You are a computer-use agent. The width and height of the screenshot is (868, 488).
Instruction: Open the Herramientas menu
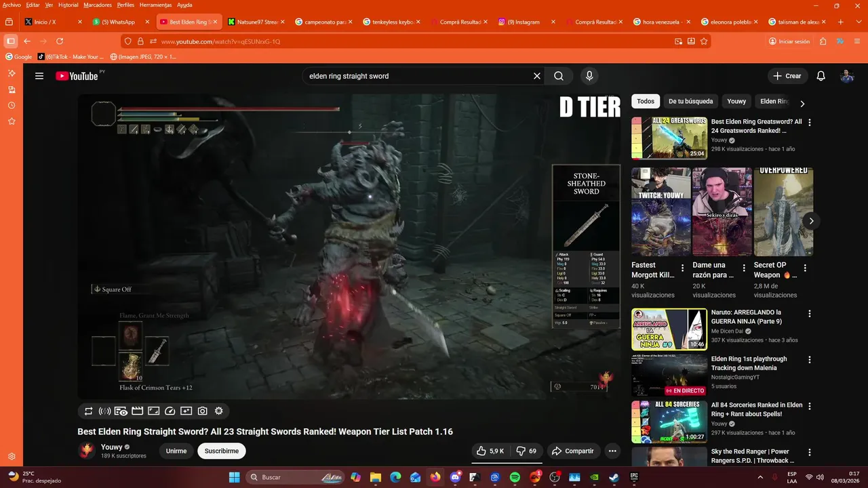click(155, 5)
